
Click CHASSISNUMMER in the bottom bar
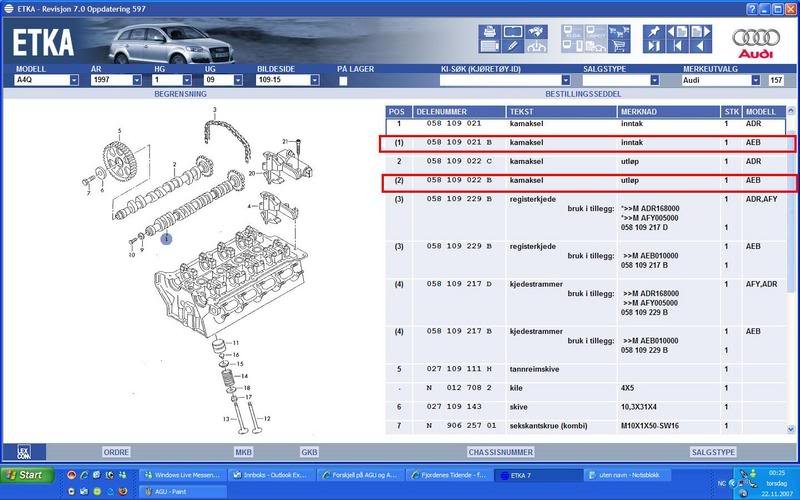pos(497,452)
